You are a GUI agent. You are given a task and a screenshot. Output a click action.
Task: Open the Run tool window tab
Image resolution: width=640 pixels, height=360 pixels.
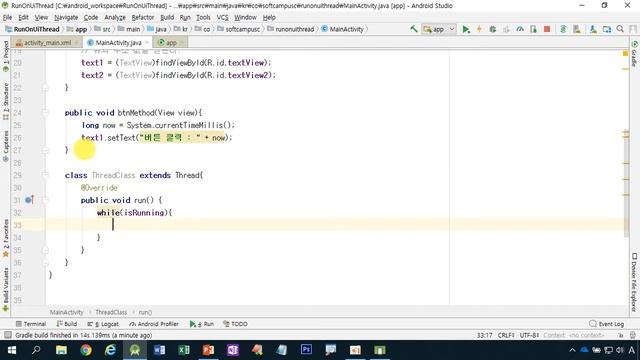tap(202, 324)
